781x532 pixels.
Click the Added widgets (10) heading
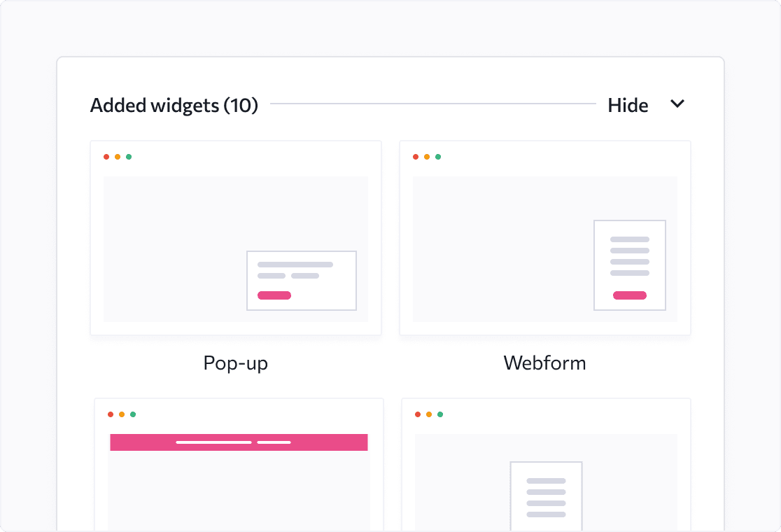tap(174, 106)
